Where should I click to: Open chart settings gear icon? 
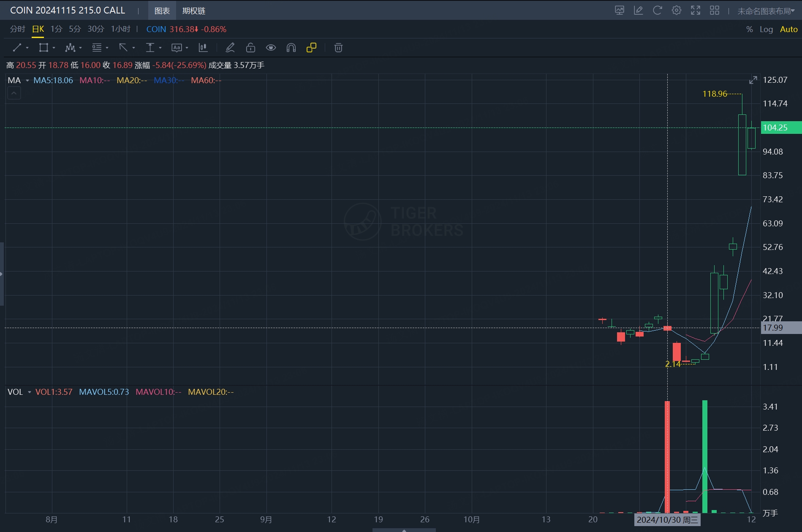677,11
